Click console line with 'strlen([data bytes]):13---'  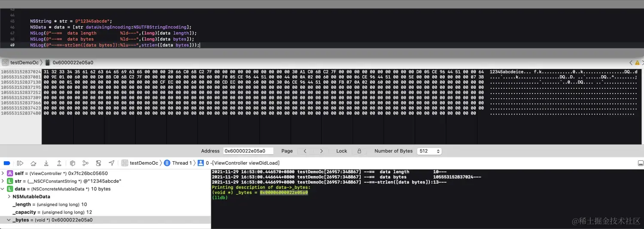pyautogui.click(x=329, y=182)
